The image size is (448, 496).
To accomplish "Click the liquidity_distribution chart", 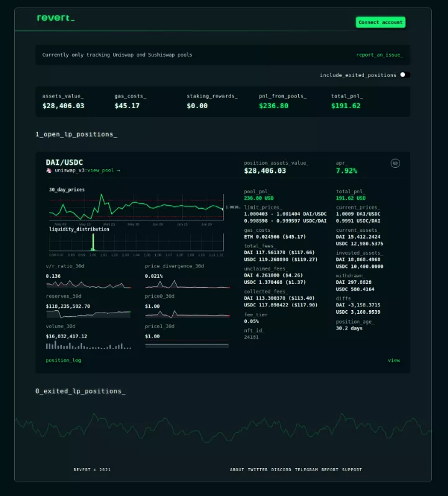I will (136, 242).
